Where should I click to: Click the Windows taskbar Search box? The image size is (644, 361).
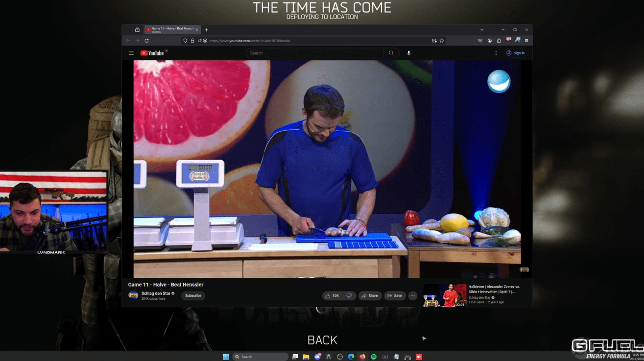[x=261, y=357]
